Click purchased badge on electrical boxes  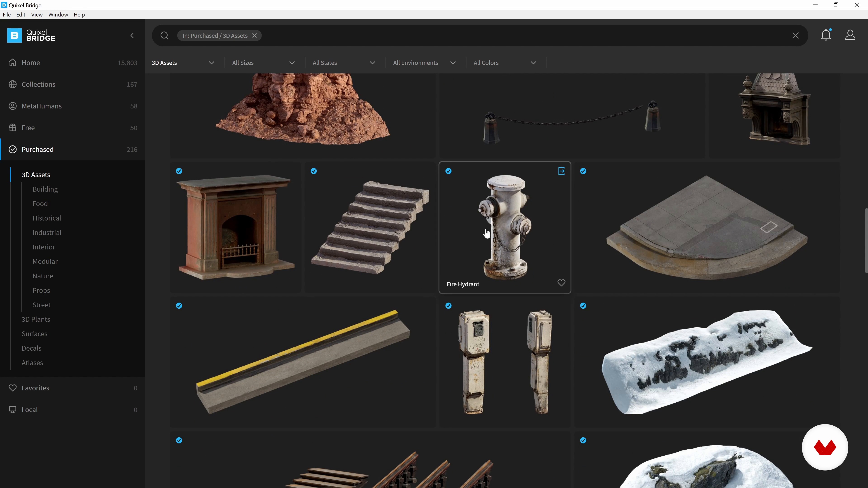tap(448, 306)
